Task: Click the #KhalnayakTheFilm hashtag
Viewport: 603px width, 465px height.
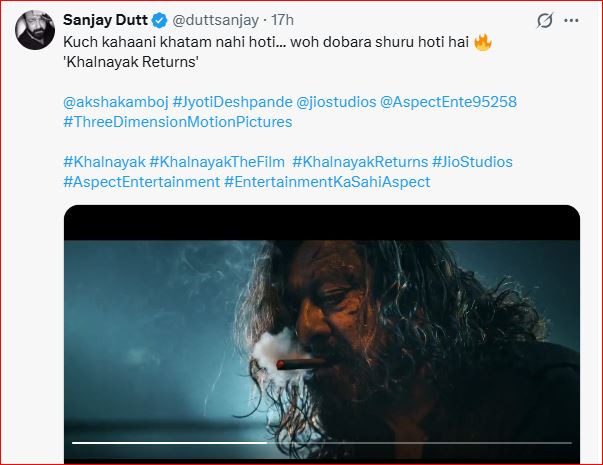Action: point(216,162)
